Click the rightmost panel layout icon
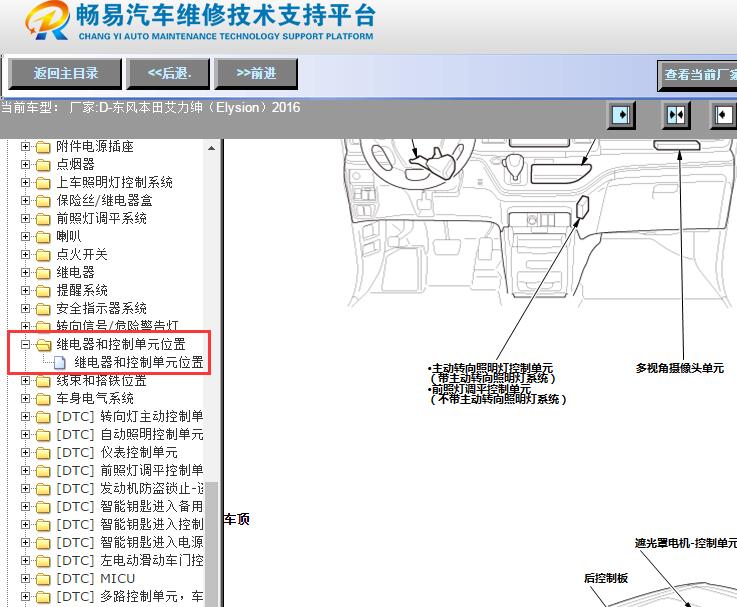 723,115
